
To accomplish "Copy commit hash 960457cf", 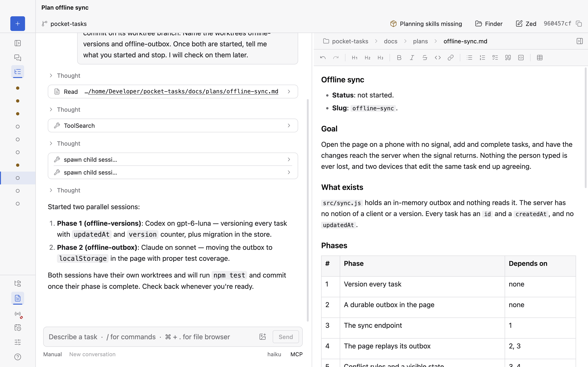I will tap(579, 24).
